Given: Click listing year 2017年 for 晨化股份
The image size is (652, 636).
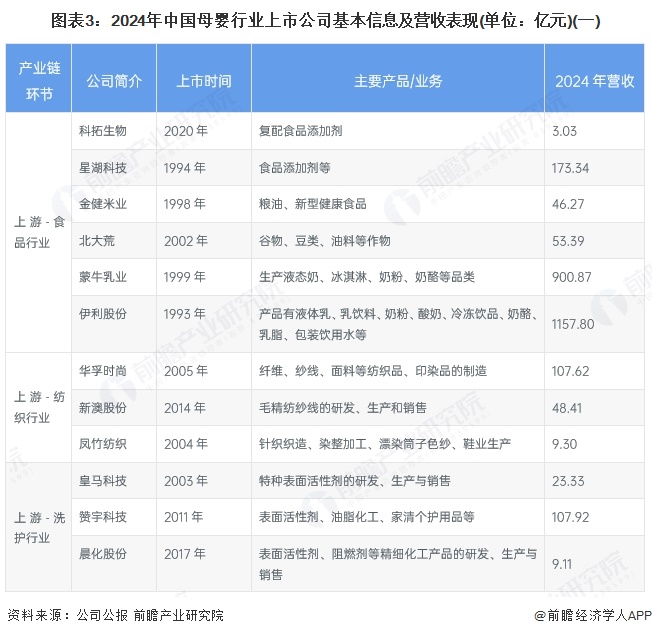Looking at the screenshot, I should (x=185, y=554).
